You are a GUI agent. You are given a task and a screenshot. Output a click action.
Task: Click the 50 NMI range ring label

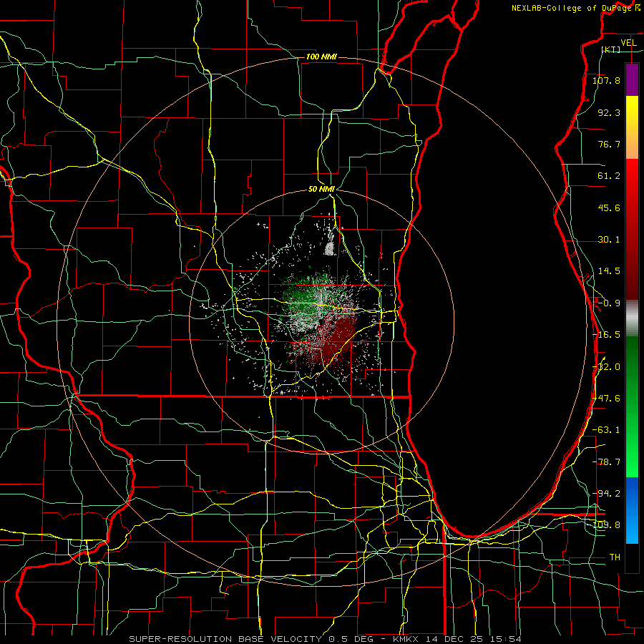point(321,189)
